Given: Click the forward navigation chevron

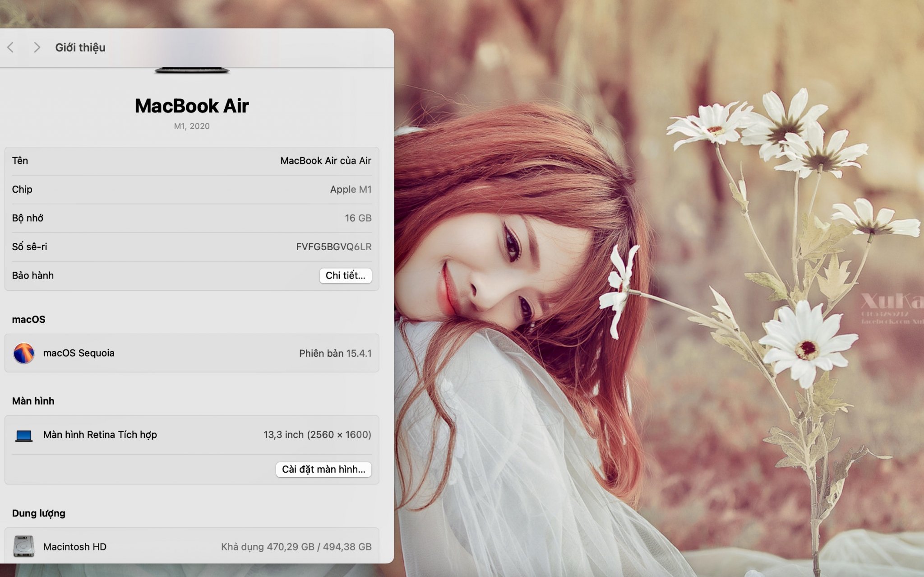Looking at the screenshot, I should tap(37, 47).
